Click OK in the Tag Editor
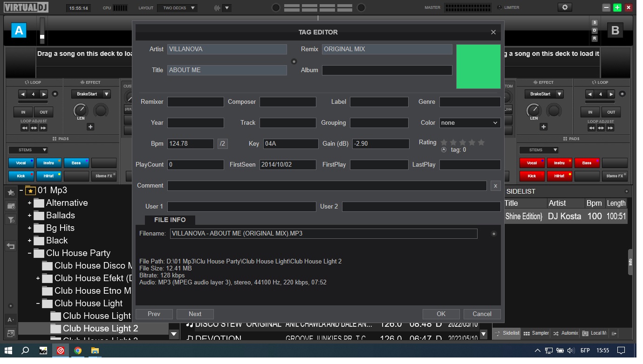Image resolution: width=643 pixels, height=364 pixels. pos(441,314)
